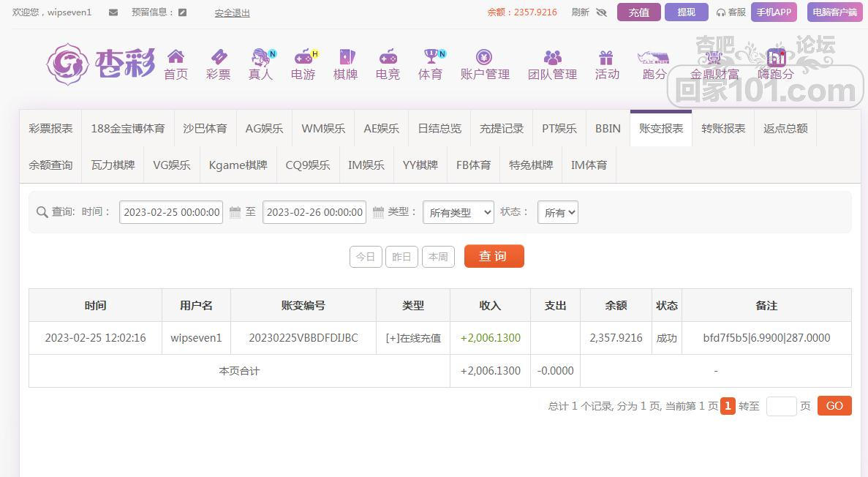The height and width of the screenshot is (477, 868).
Task: Open start date calendar picker icon
Action: pyautogui.click(x=235, y=212)
